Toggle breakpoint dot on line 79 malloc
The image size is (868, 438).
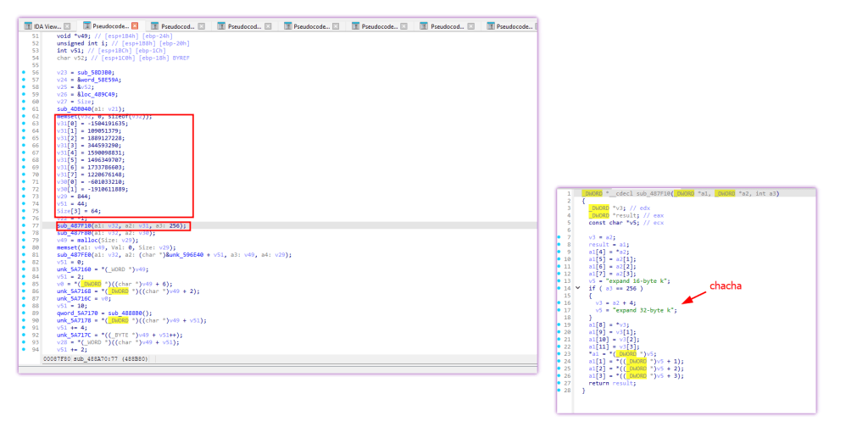point(23,240)
